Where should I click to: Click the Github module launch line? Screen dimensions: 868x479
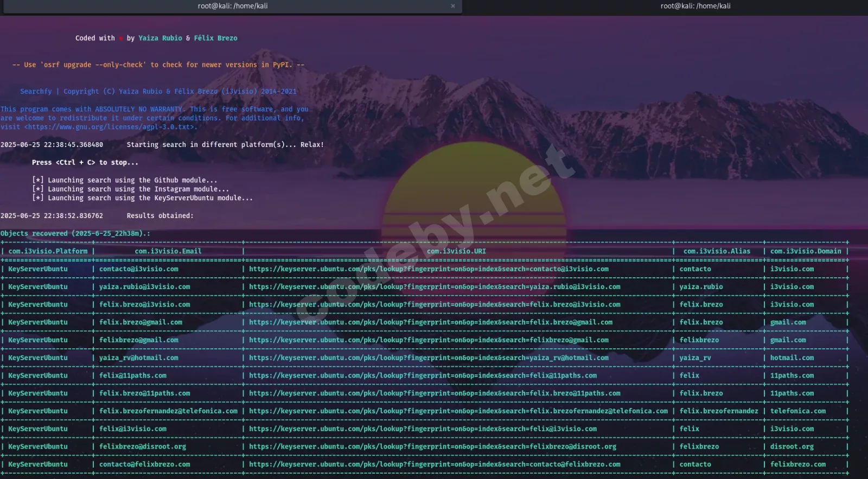[x=125, y=181]
